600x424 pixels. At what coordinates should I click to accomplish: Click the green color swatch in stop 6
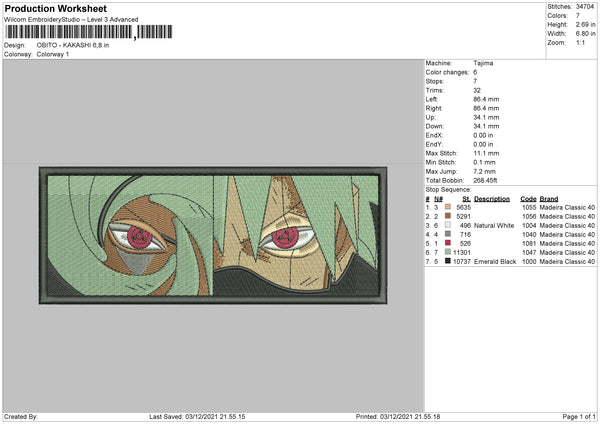point(448,252)
